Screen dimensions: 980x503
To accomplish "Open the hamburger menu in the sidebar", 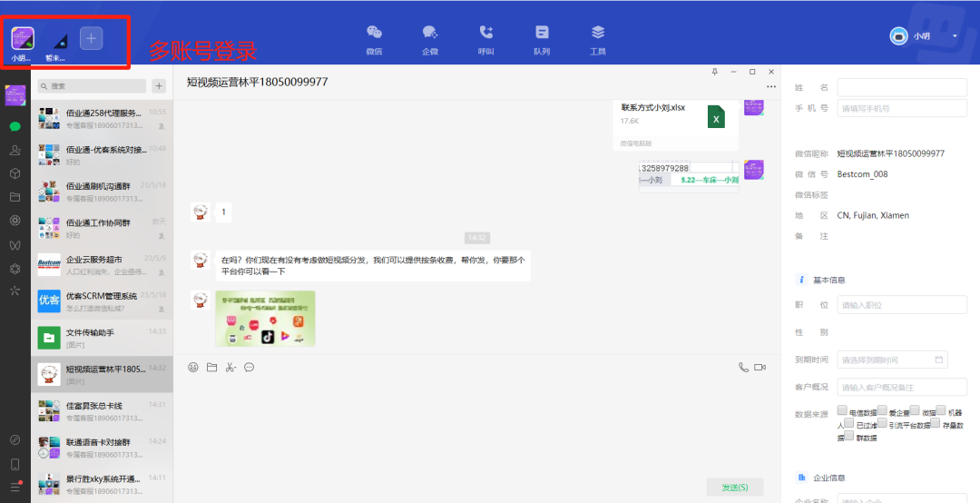I will (15, 488).
